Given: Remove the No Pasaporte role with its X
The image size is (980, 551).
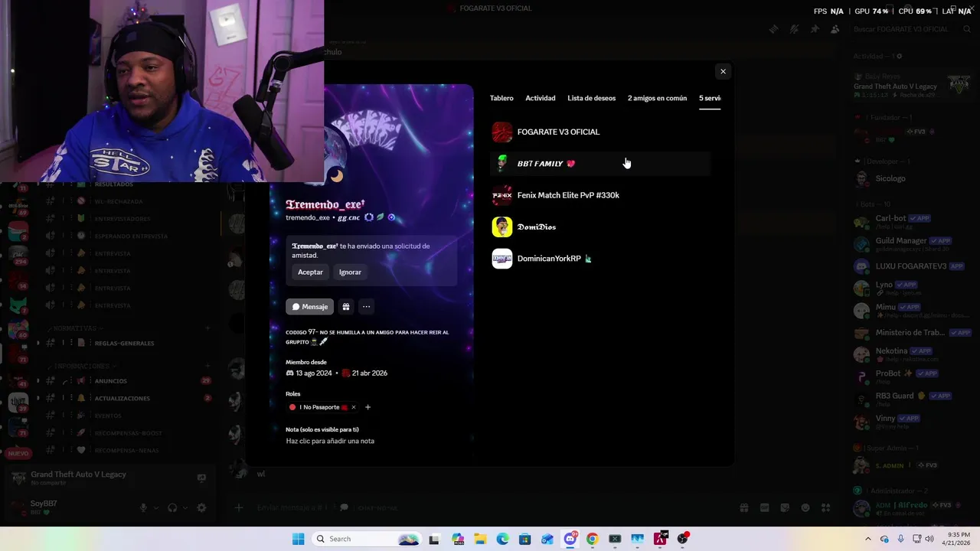Looking at the screenshot, I should (353, 407).
